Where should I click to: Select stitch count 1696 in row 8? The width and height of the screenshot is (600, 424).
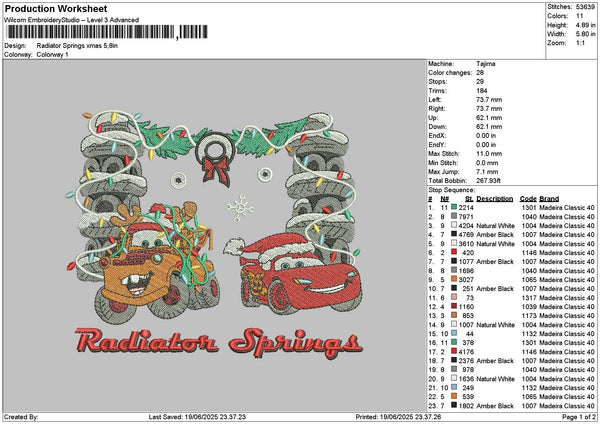tap(466, 271)
